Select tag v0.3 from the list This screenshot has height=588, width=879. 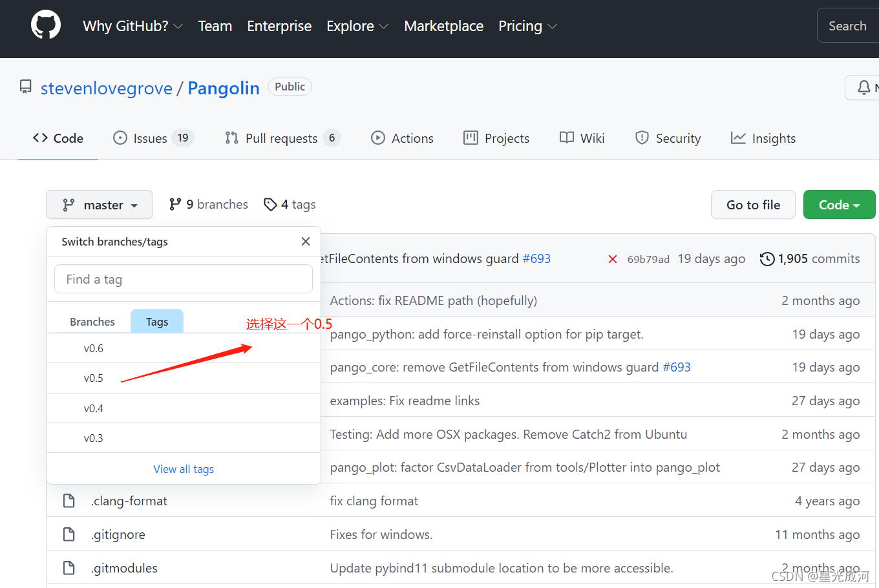click(184, 438)
